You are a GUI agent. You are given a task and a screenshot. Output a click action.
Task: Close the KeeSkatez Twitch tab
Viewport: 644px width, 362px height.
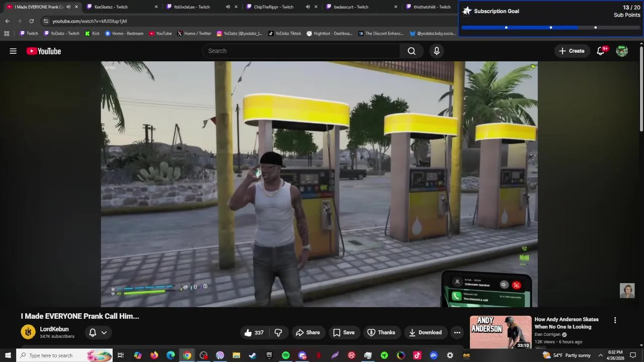point(156,7)
